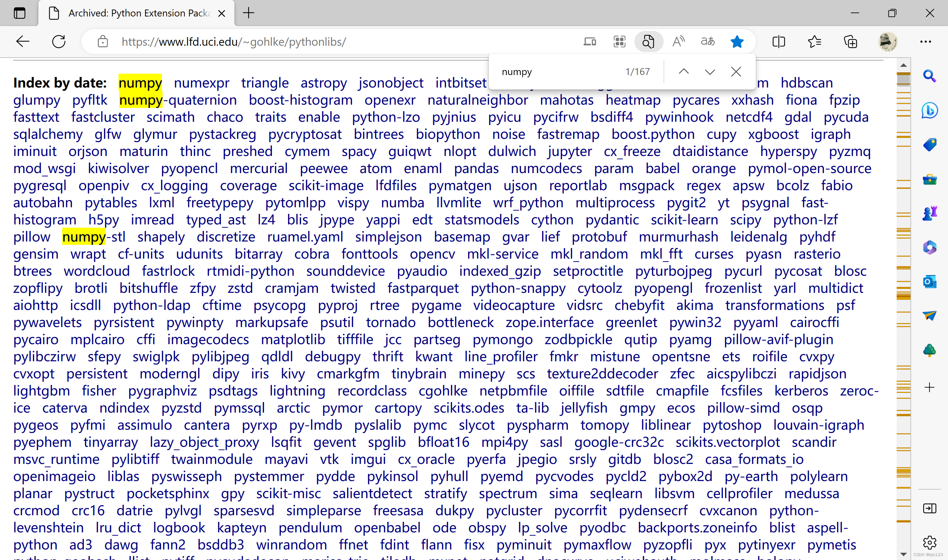Follow the scikit-learn link
Image resolution: width=948 pixels, height=560 pixels.
click(684, 219)
